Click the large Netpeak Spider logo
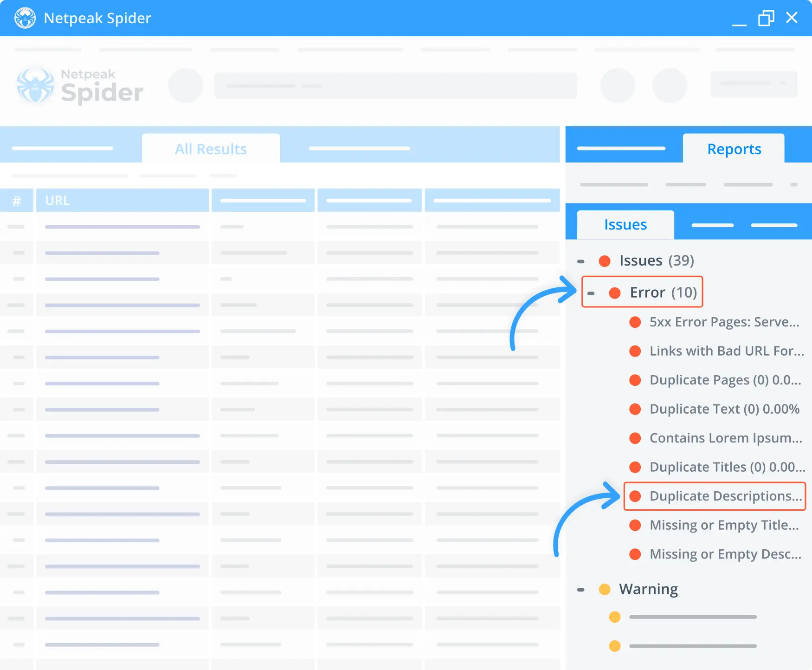 pyautogui.click(x=80, y=86)
